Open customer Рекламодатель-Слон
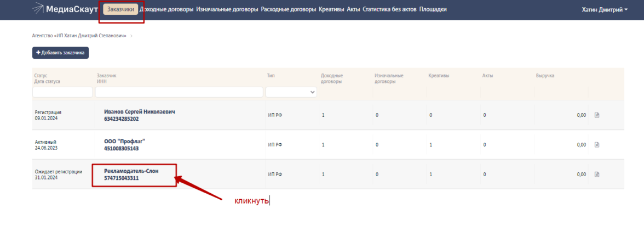This screenshot has height=225, width=644. click(131, 171)
